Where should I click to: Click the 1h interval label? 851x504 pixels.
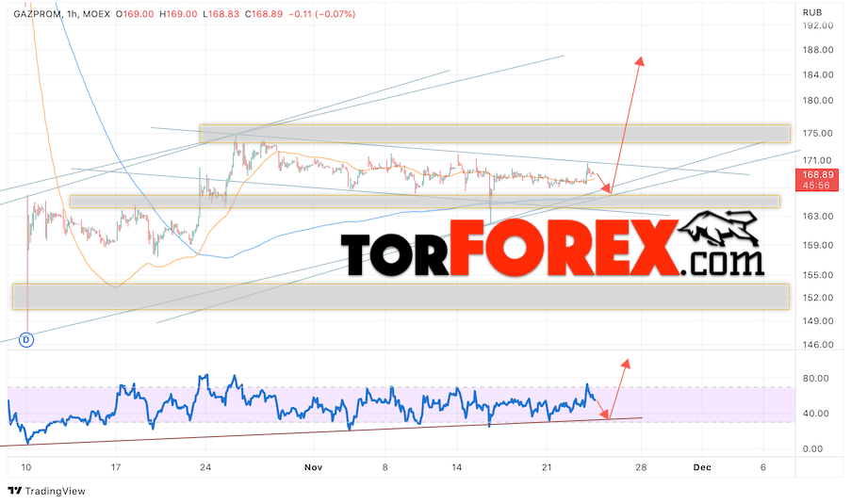tap(71, 14)
